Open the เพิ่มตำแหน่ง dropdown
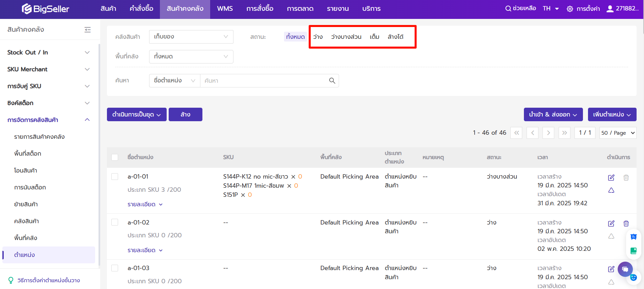The image size is (644, 289). [x=612, y=114]
